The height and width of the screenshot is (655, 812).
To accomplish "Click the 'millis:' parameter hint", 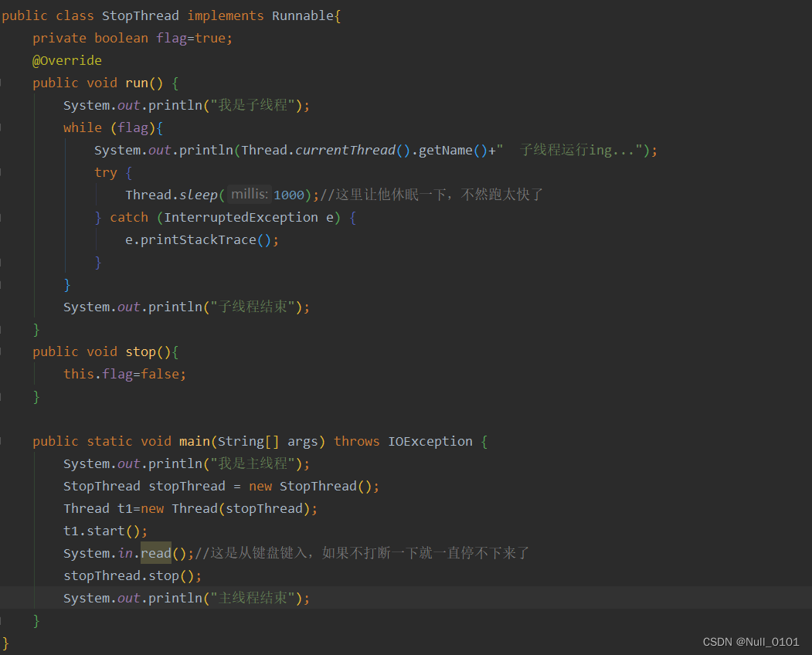I will point(250,194).
